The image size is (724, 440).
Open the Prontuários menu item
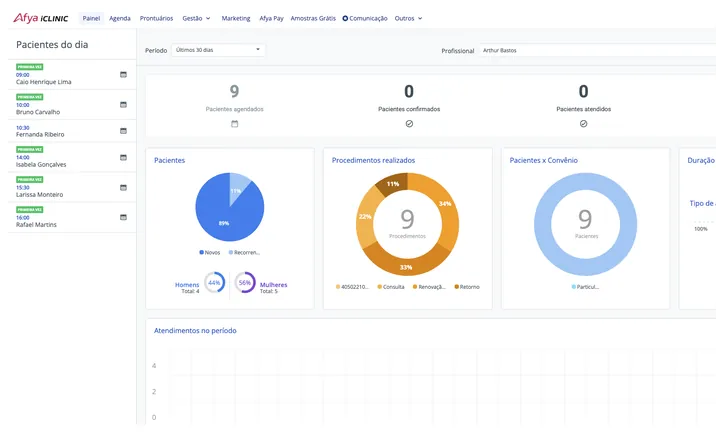(x=156, y=18)
